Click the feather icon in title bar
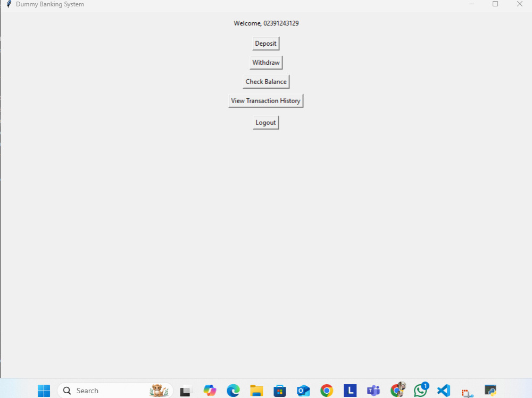 tap(9, 4)
